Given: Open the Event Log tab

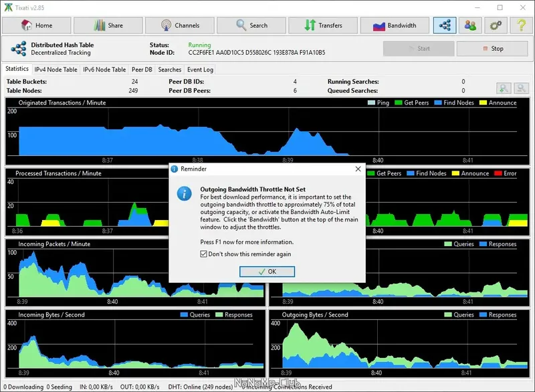Looking at the screenshot, I should 200,70.
